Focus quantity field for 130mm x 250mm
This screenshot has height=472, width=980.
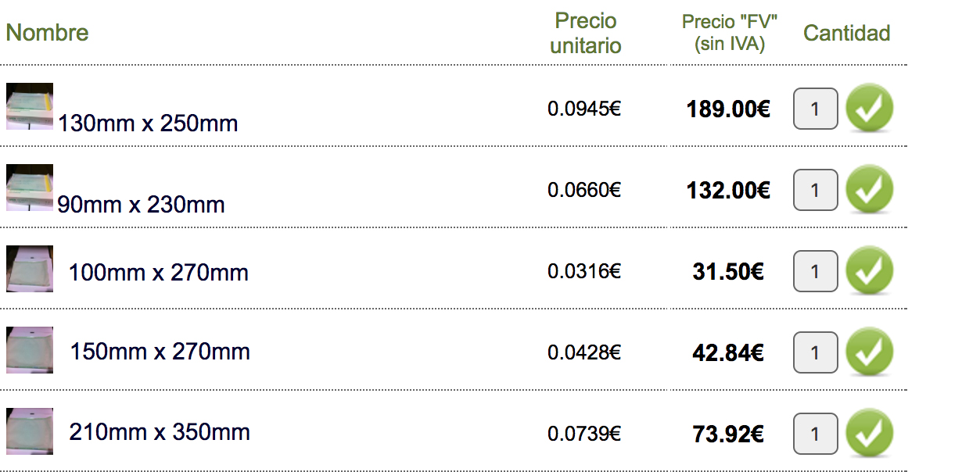[x=815, y=109]
